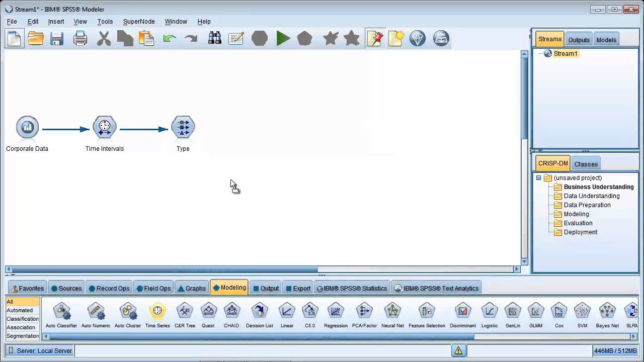Viewport: 644px width, 362px height.
Task: Collapse the (unsaved project) tree node
Action: pos(538,178)
